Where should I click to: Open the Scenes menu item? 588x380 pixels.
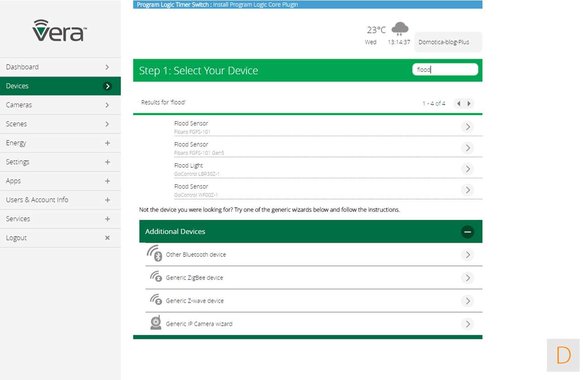[60, 124]
